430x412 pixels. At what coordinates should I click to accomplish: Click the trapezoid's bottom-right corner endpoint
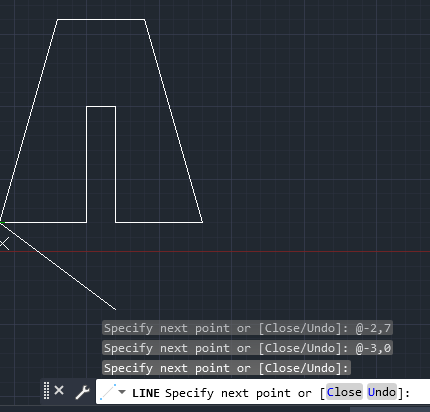(x=202, y=222)
